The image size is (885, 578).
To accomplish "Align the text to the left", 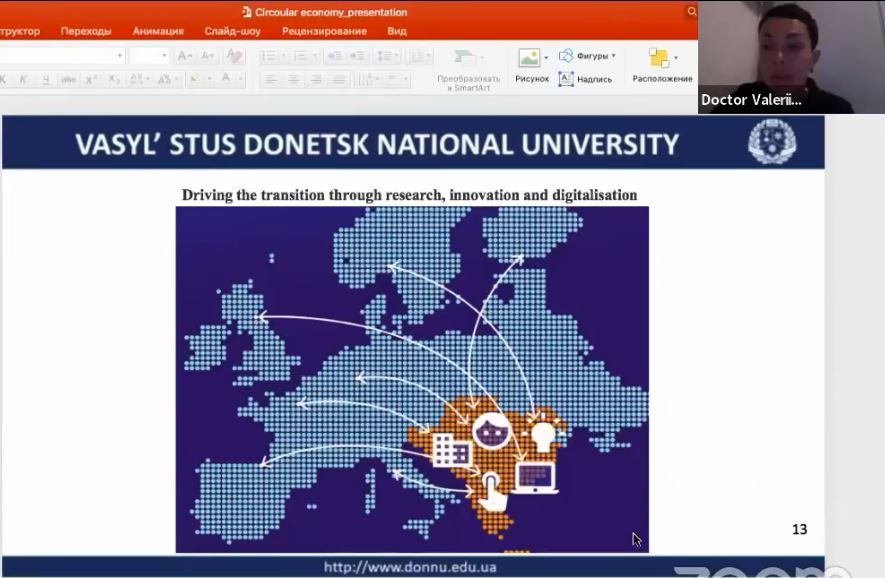I will click(271, 79).
